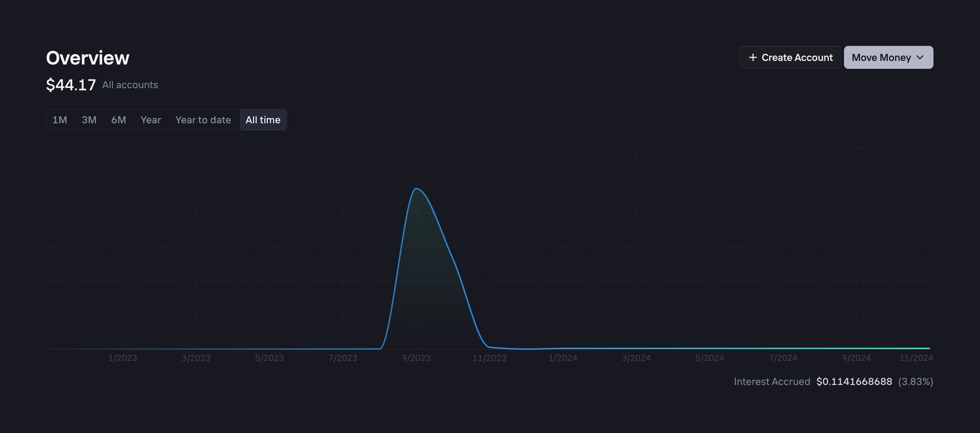Choose the 6M range option
Screen dimensions: 980x433
click(x=118, y=120)
